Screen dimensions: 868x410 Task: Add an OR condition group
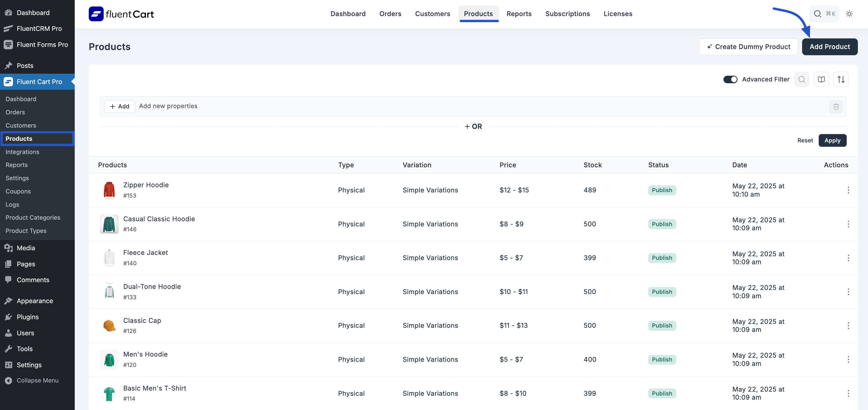coord(473,126)
